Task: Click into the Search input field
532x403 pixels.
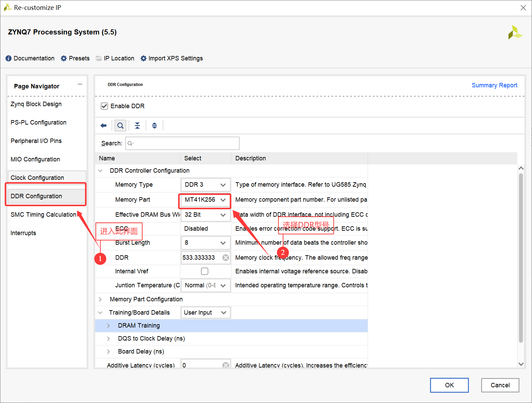Action: [182, 143]
